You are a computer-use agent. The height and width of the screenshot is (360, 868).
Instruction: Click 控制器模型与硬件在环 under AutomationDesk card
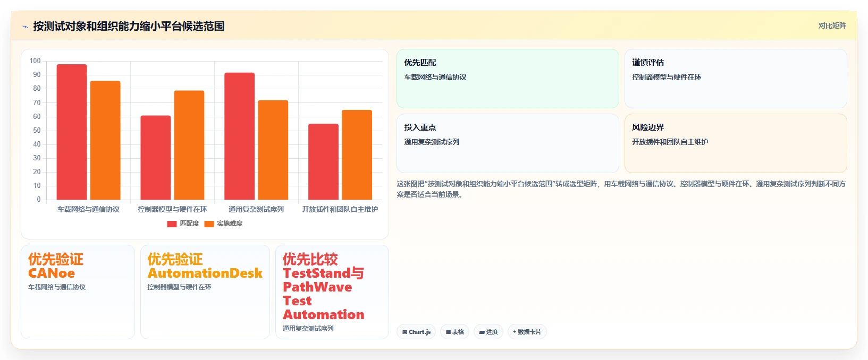179,287
